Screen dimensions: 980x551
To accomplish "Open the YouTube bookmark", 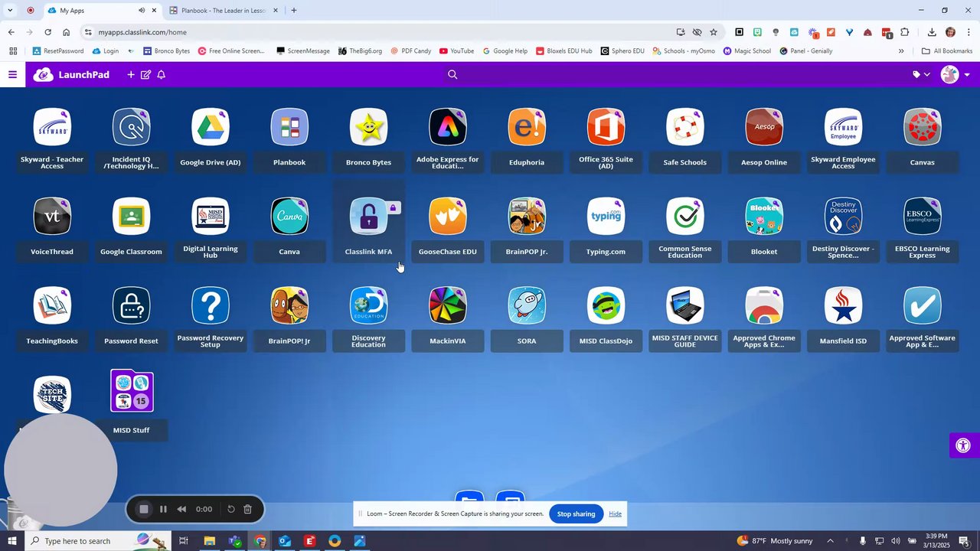I will tap(456, 51).
